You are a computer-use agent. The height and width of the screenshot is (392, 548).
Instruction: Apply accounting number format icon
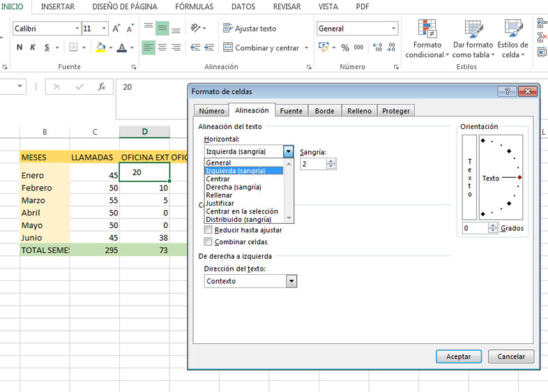324,47
